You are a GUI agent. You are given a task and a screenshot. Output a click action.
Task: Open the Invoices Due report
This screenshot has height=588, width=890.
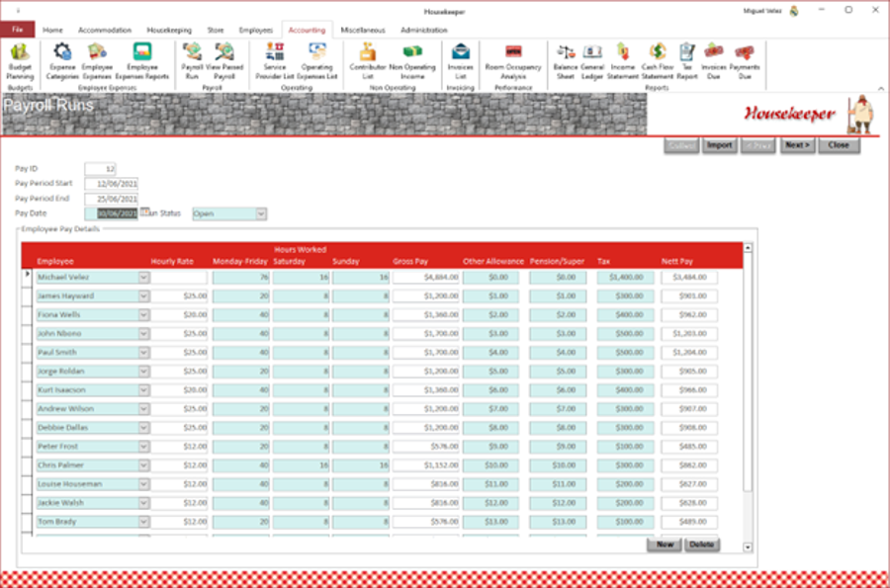pyautogui.click(x=713, y=60)
